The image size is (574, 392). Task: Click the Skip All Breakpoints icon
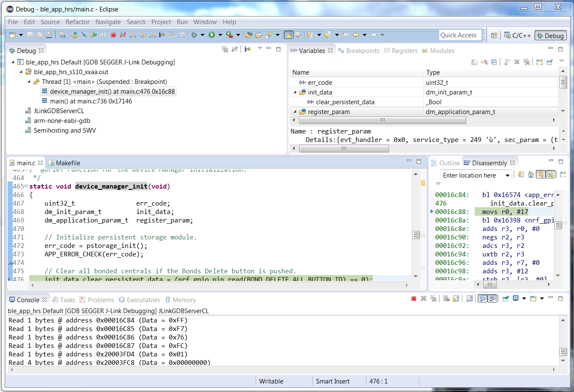(x=84, y=35)
